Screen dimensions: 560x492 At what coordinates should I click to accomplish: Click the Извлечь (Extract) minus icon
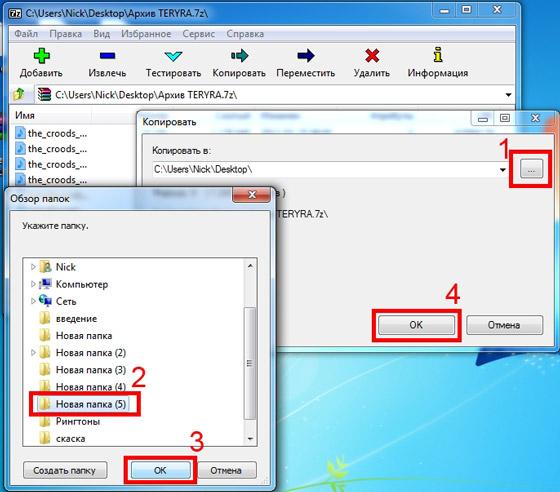(x=107, y=55)
